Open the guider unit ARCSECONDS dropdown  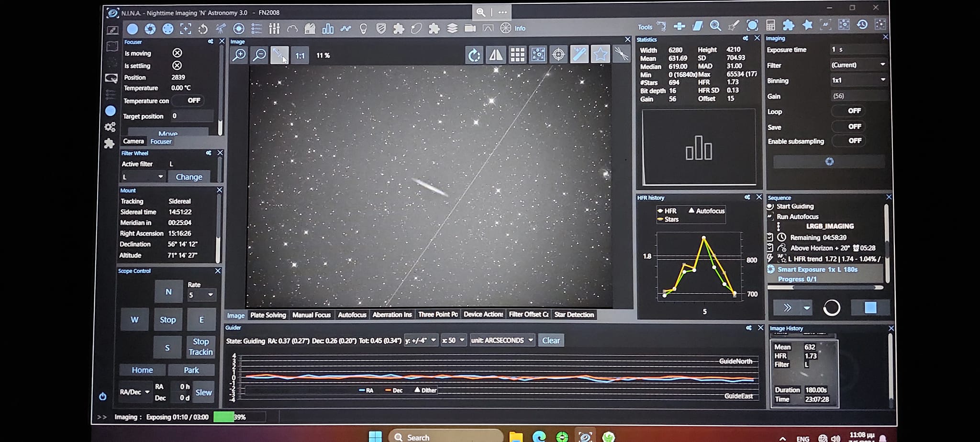(x=502, y=340)
